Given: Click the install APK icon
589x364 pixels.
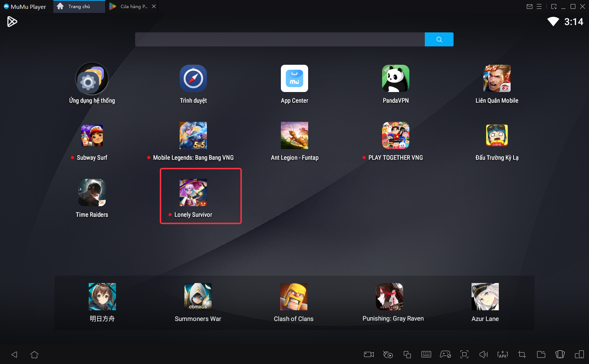Looking at the screenshot, I should (x=502, y=354).
